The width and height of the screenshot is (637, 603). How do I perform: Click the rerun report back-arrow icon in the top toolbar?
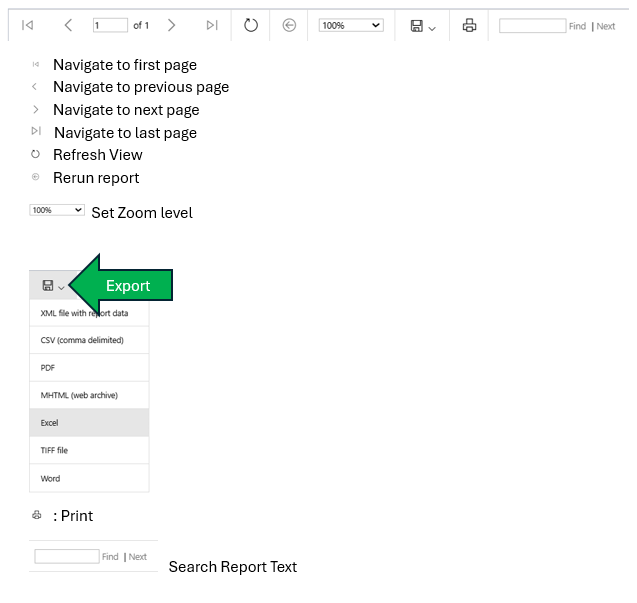point(289,25)
